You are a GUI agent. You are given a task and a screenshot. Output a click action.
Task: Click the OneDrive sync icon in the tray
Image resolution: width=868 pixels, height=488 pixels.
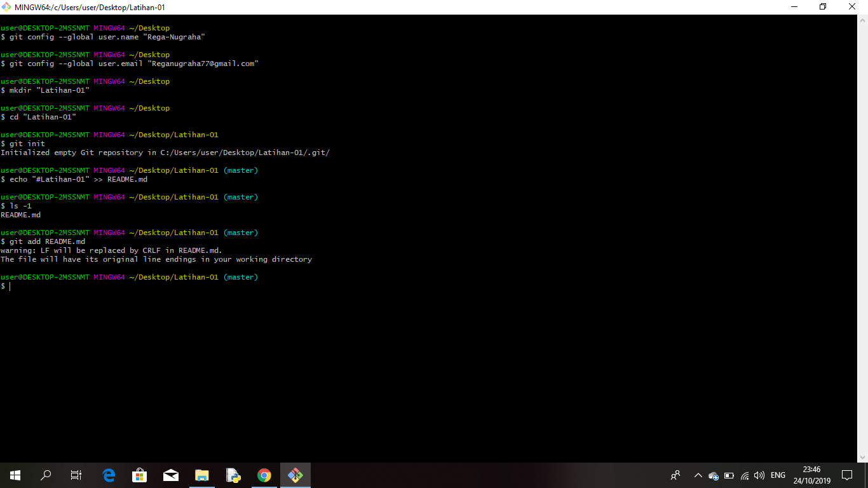pos(713,475)
